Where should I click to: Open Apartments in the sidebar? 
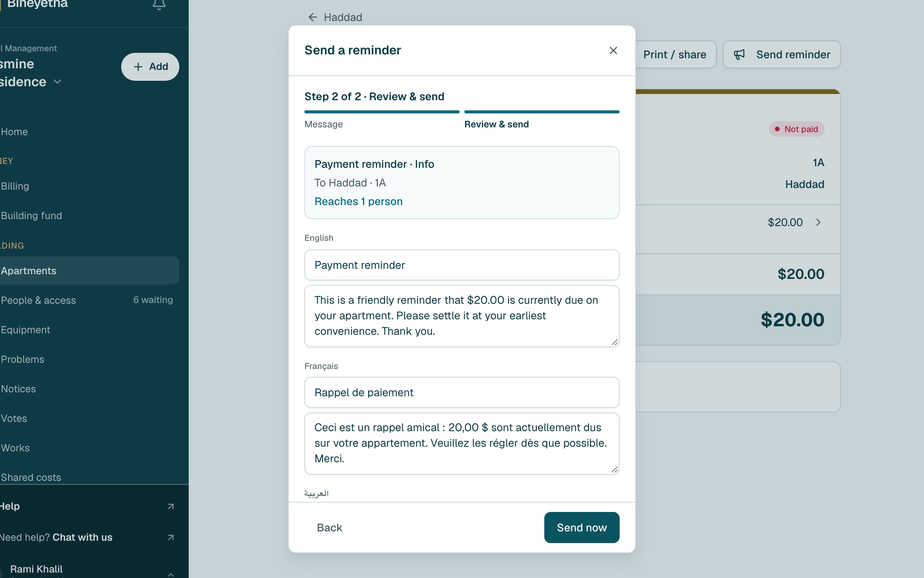[x=90, y=271]
